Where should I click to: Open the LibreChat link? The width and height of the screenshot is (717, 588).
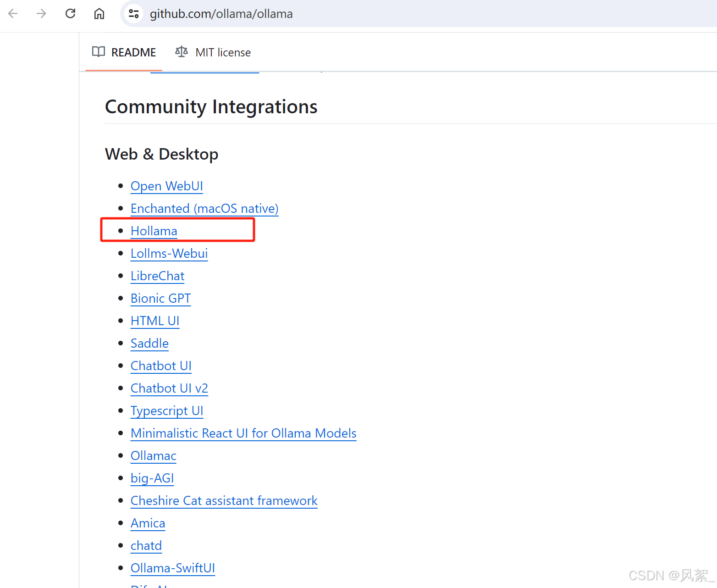coord(158,276)
